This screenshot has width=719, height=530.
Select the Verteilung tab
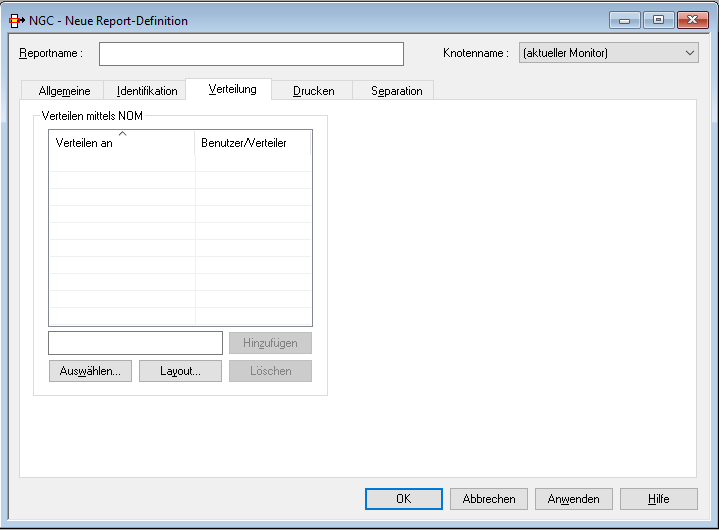pos(232,90)
